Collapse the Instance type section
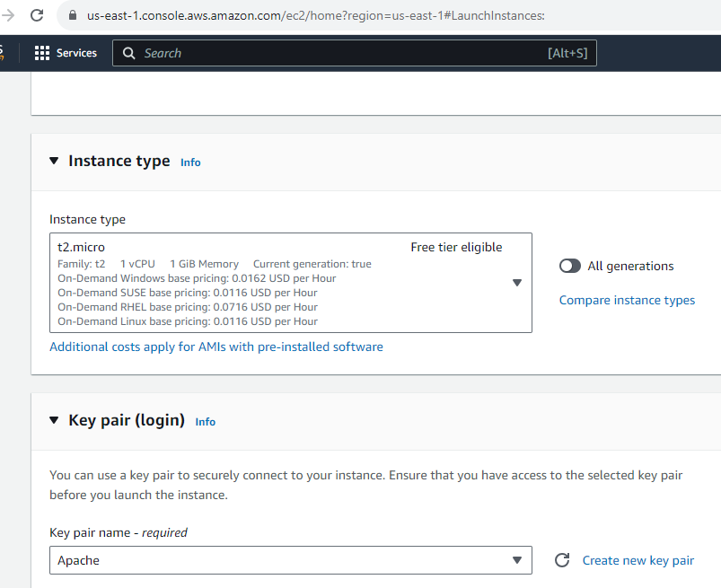The width and height of the screenshot is (721, 588). coord(54,161)
